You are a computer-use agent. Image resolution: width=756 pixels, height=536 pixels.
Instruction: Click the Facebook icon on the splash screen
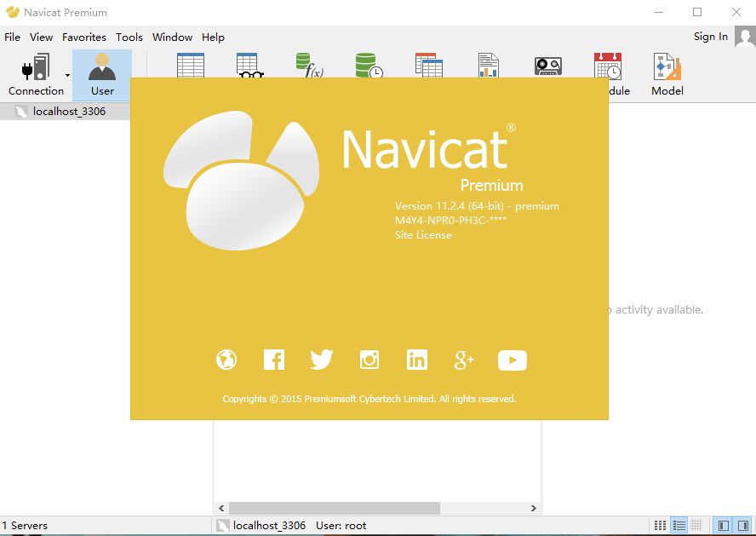point(274,360)
